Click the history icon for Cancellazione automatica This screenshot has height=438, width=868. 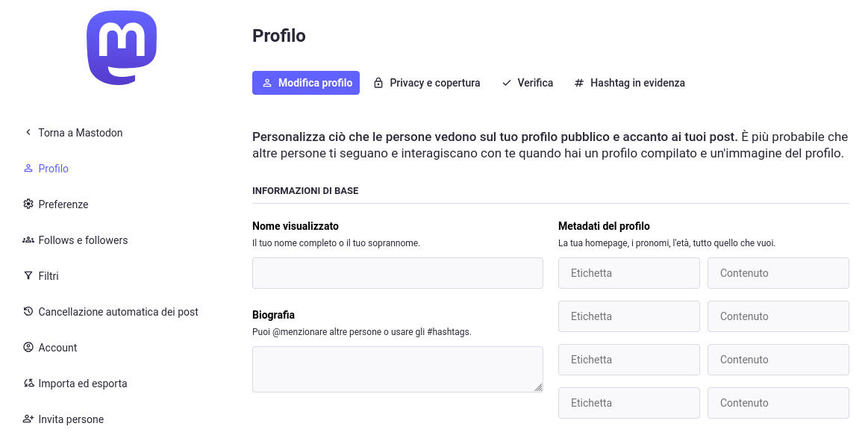pos(28,312)
